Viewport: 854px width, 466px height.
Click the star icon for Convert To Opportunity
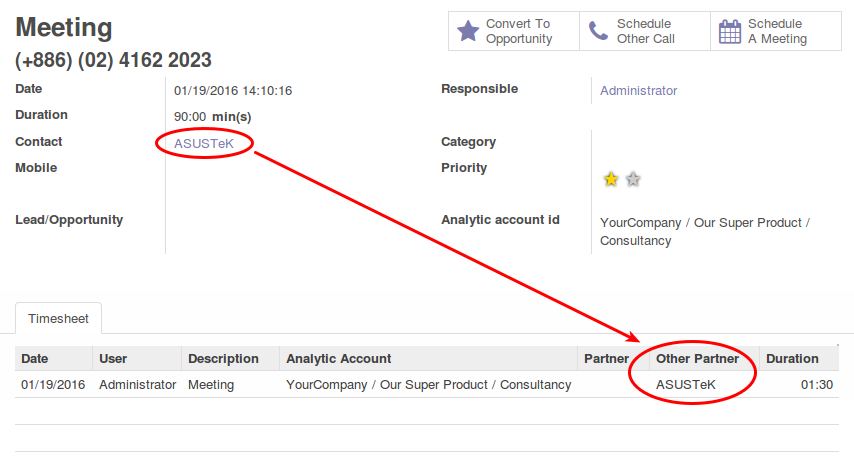[x=467, y=31]
